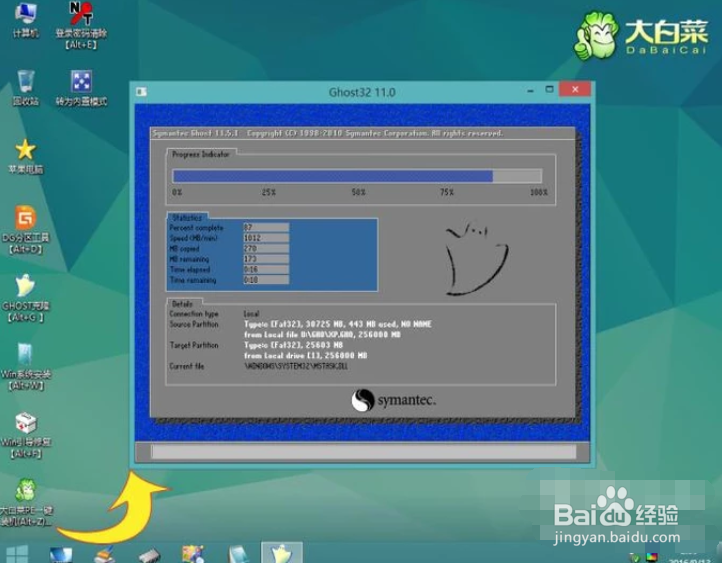Click the Ghost32 window title bar icon

[x=142, y=92]
